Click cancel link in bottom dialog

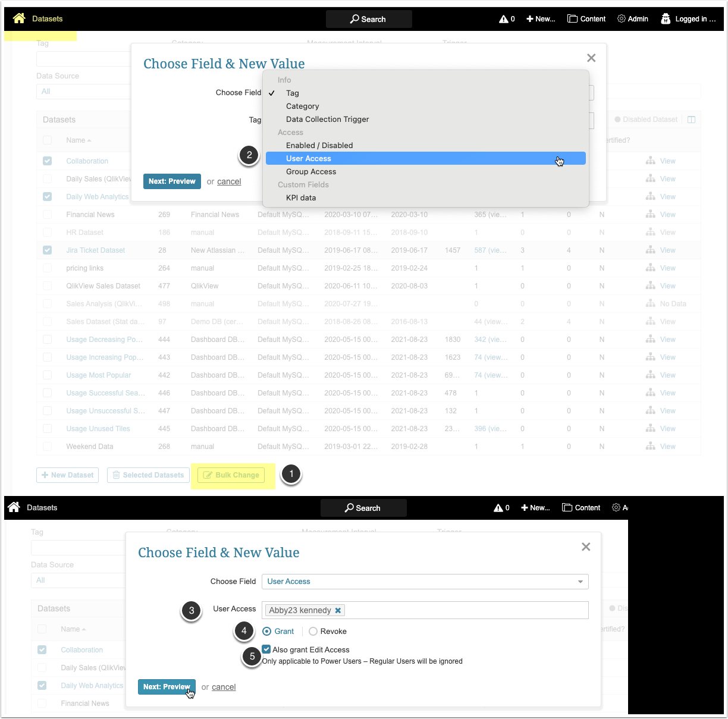click(224, 687)
